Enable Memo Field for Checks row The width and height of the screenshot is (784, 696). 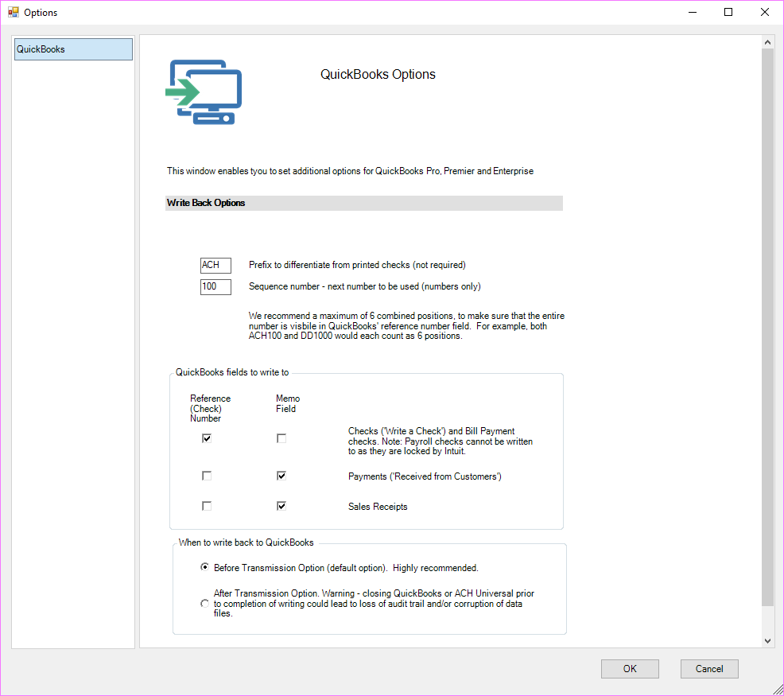point(281,437)
